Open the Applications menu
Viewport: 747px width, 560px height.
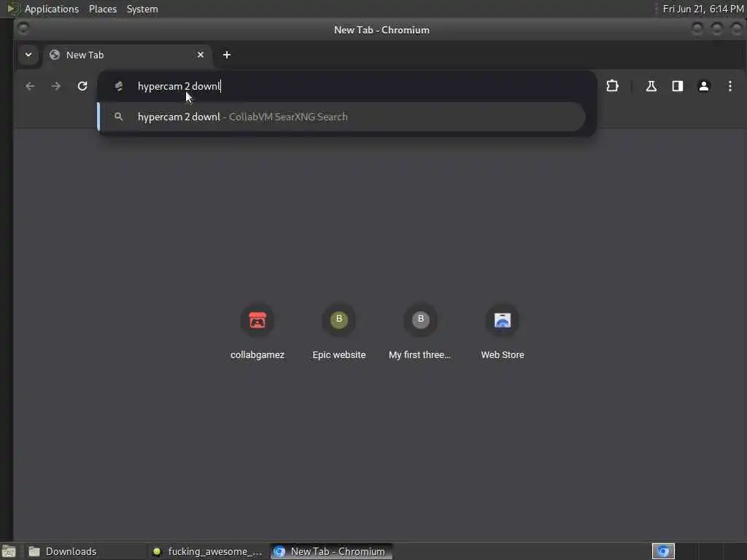point(52,9)
